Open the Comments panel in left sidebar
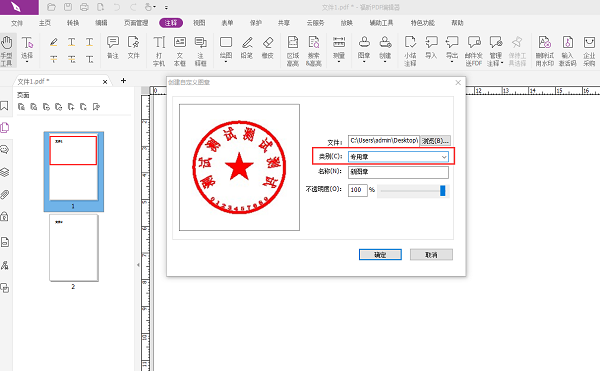The height and width of the screenshot is (371, 600). click(x=5, y=149)
